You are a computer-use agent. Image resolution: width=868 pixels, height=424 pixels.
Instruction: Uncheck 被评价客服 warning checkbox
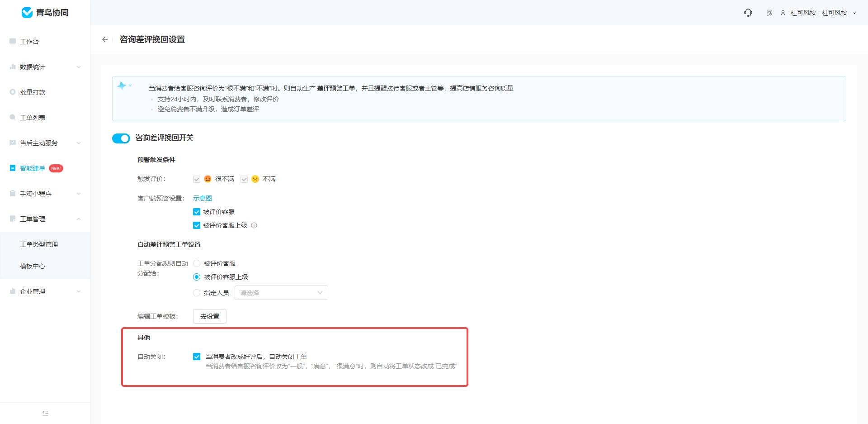point(197,212)
